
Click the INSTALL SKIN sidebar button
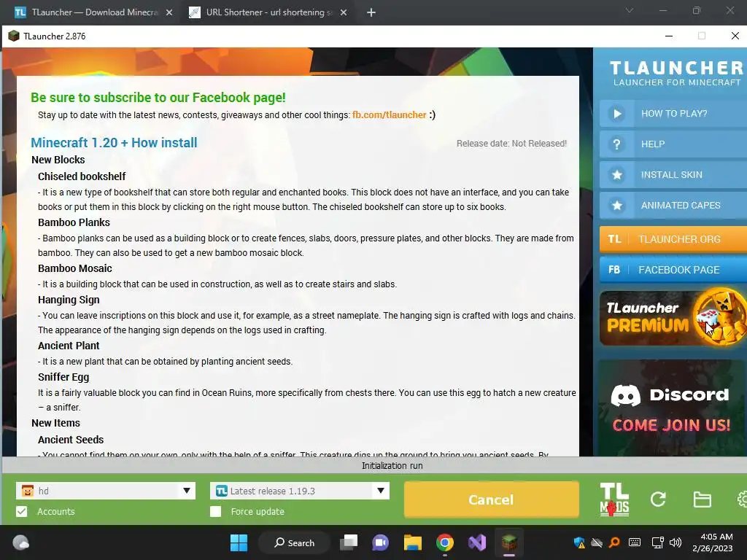tap(673, 175)
